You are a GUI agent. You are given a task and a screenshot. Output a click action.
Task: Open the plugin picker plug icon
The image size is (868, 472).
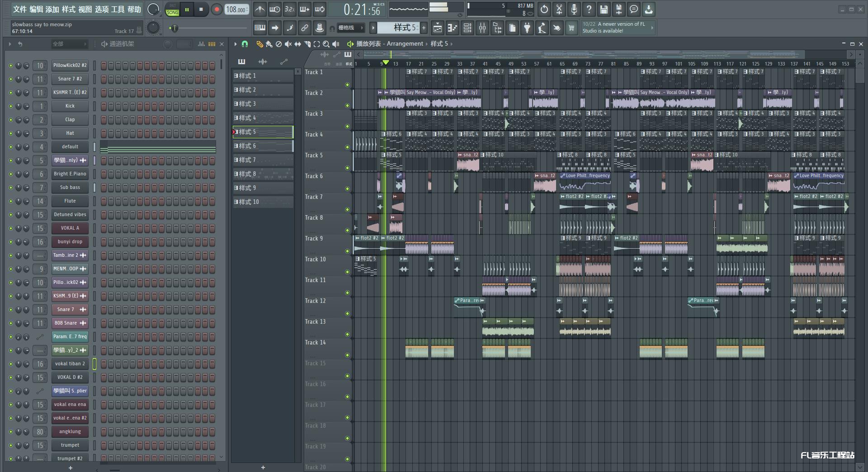coord(527,28)
